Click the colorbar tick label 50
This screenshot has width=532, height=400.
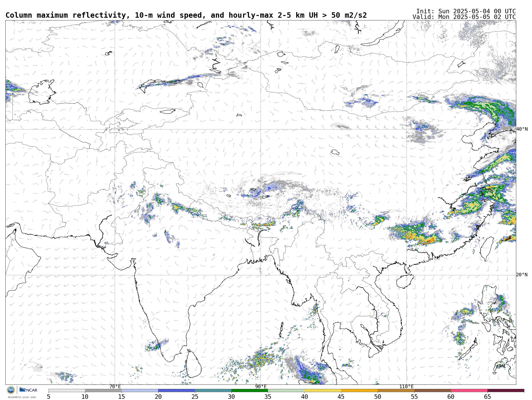click(378, 397)
